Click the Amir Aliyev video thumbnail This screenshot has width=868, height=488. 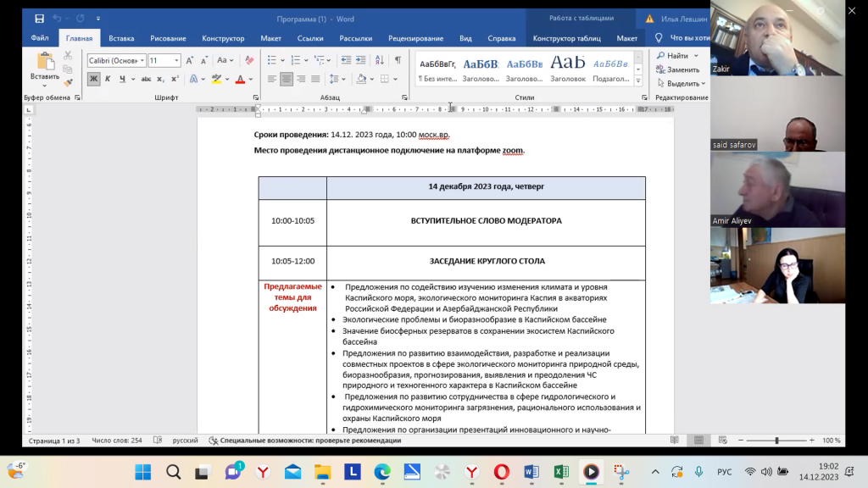click(778, 190)
